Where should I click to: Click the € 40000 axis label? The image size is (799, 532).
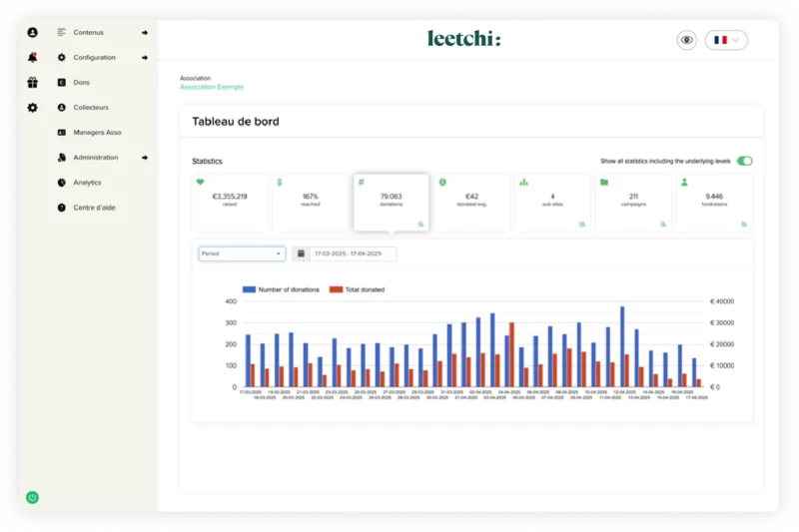point(722,301)
